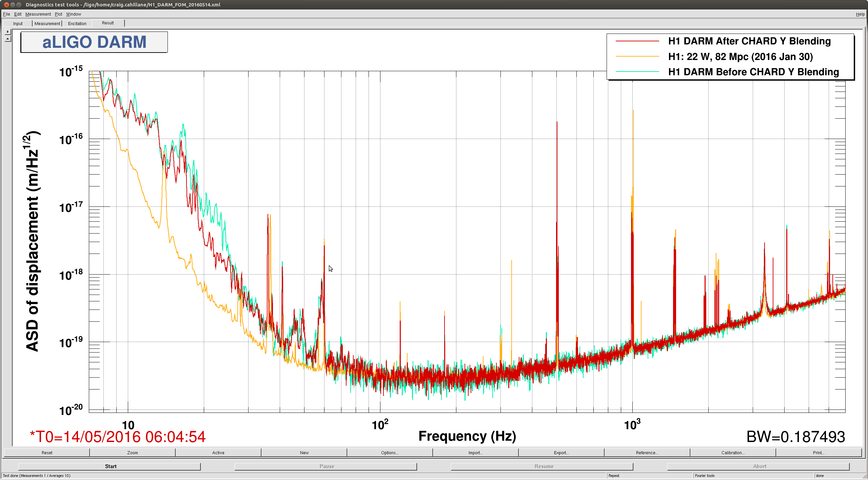This screenshot has height=480, width=868.
Task: Click the Import button
Action: click(476, 453)
